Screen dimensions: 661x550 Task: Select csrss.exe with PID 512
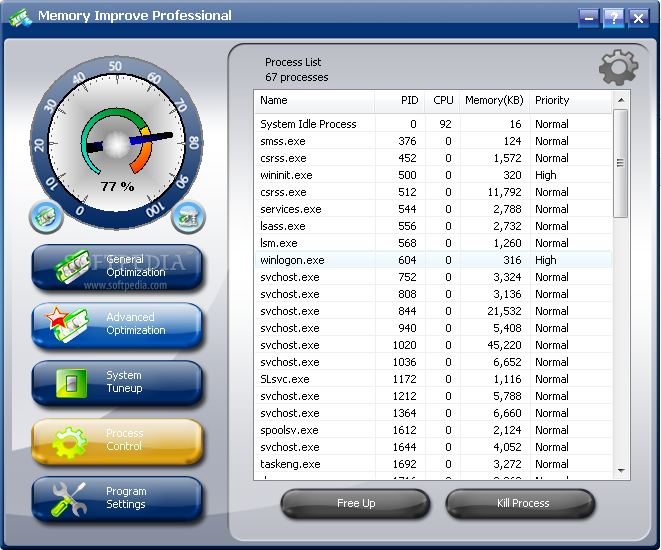coord(433,192)
